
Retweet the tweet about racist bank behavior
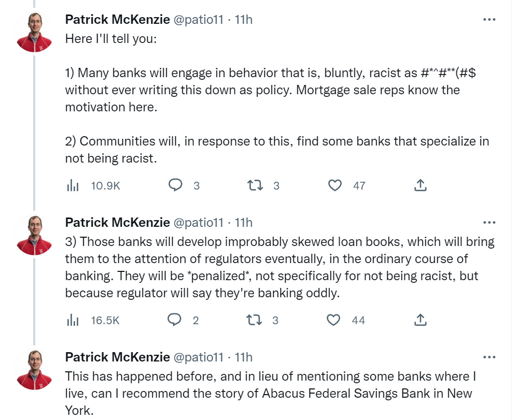click(256, 185)
